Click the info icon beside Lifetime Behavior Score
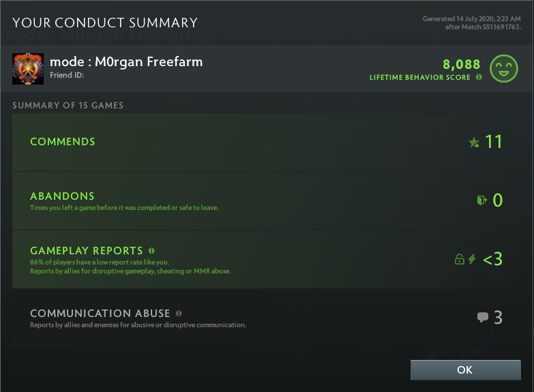The height and width of the screenshot is (392, 534). tap(479, 78)
